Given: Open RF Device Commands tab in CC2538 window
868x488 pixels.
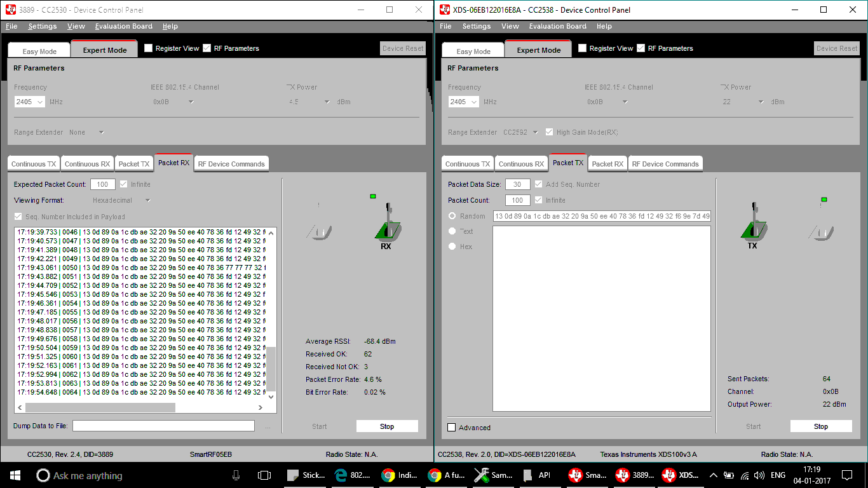Looking at the screenshot, I should click(665, 164).
